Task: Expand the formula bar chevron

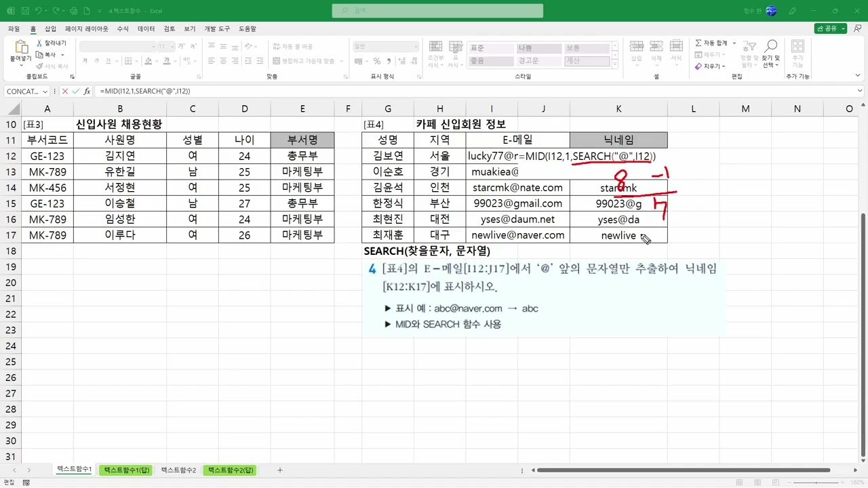Action: click(860, 91)
